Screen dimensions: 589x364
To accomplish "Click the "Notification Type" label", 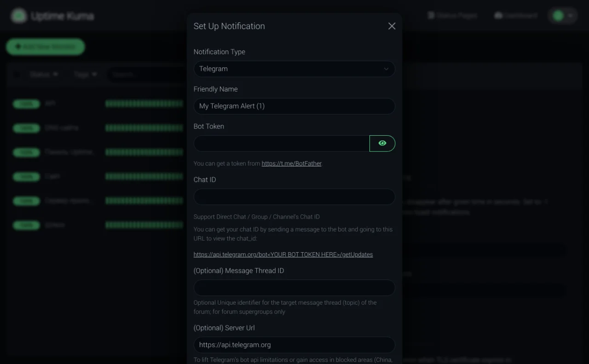I will point(219,52).
